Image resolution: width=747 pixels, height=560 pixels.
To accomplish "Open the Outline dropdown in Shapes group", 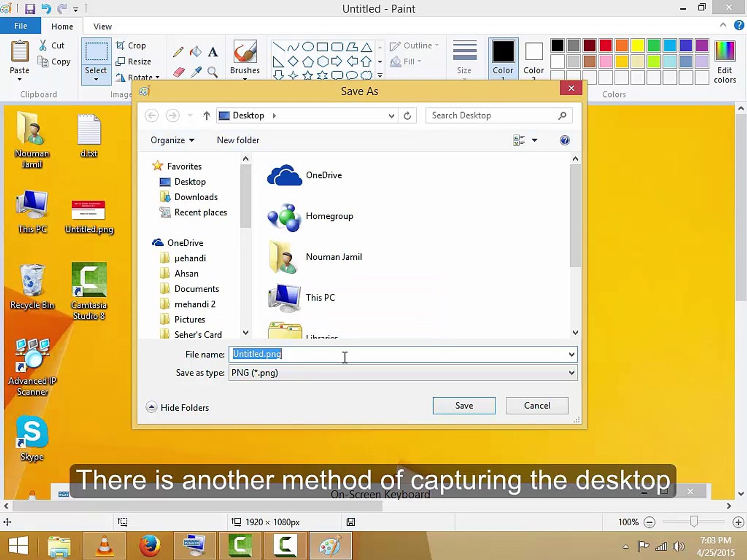I will [414, 46].
